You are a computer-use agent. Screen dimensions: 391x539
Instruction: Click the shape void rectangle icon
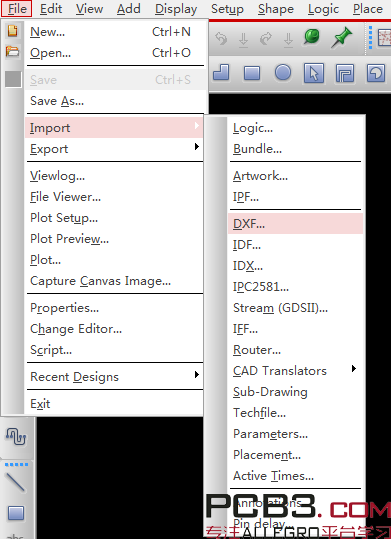[x=345, y=73]
